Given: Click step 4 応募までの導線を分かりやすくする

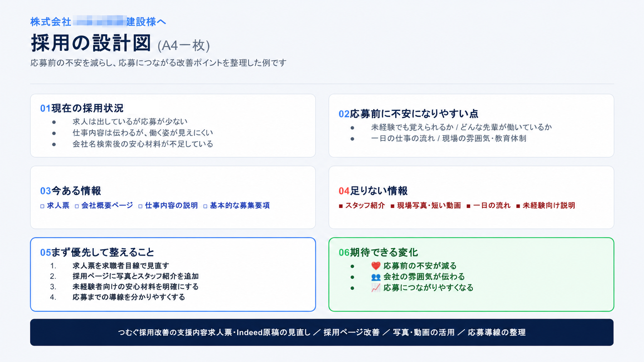Looking at the screenshot, I should tap(129, 297).
